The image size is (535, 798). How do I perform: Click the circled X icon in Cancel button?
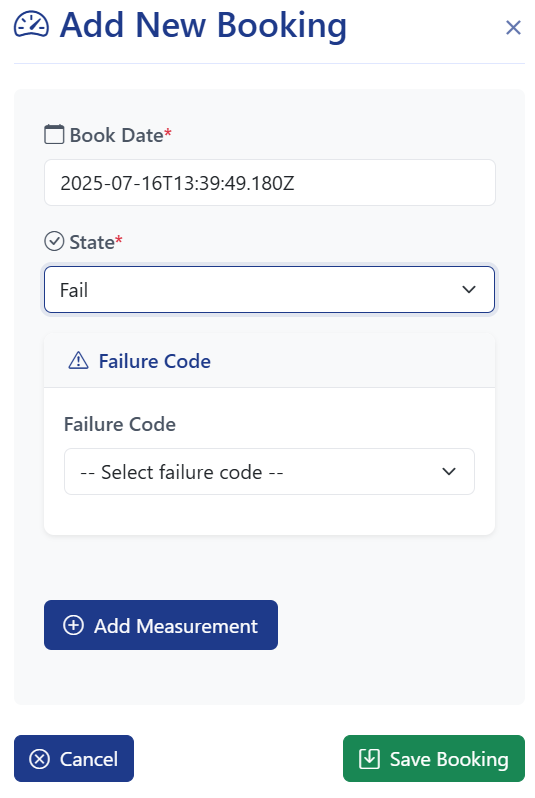40,759
